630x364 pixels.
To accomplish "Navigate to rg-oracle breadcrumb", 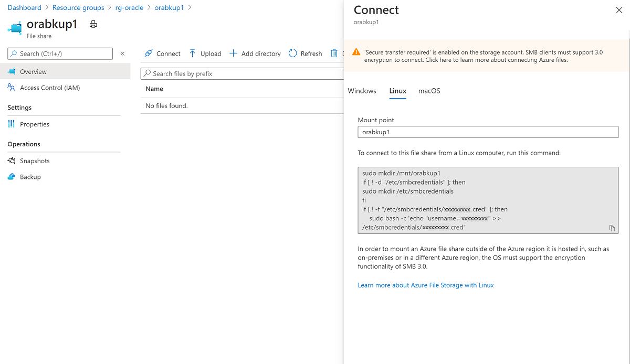I will [x=129, y=8].
